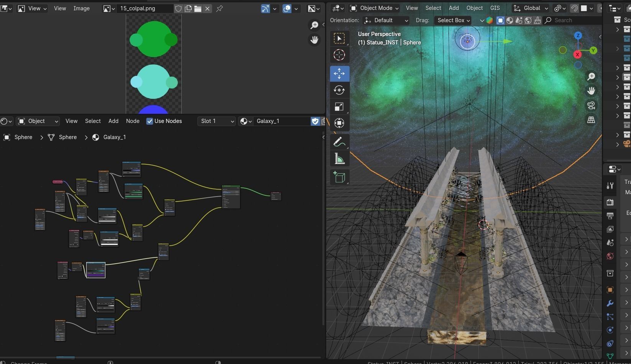Screen dimensions: 631x364
Task: Open the Object properties tab
Action: (610, 290)
